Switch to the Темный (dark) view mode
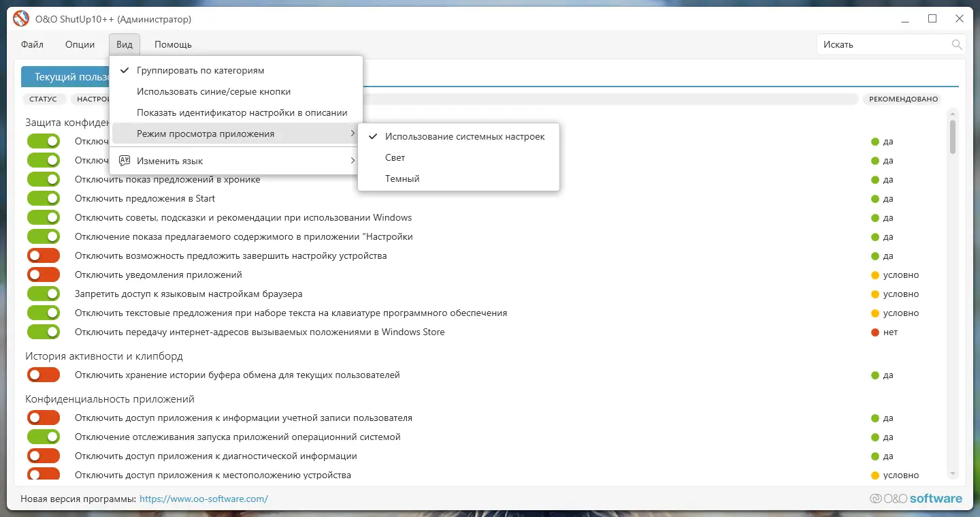Viewport: 980px width, 517px height. click(x=459, y=178)
